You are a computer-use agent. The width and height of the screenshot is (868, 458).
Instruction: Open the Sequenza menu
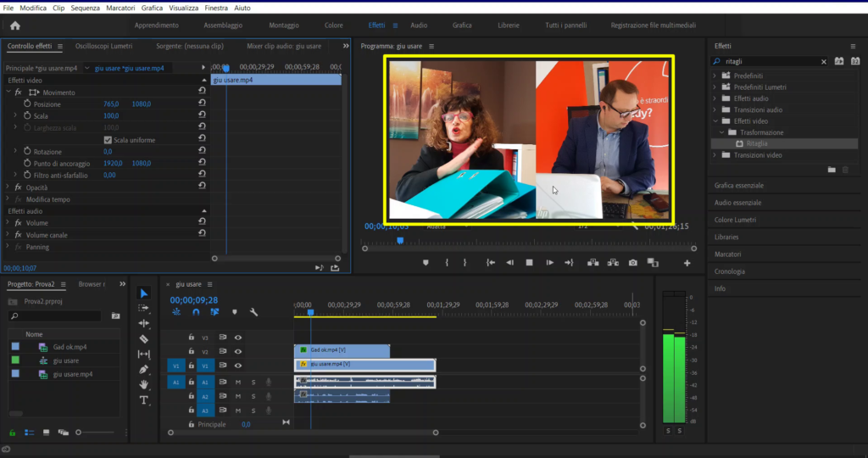pos(86,8)
